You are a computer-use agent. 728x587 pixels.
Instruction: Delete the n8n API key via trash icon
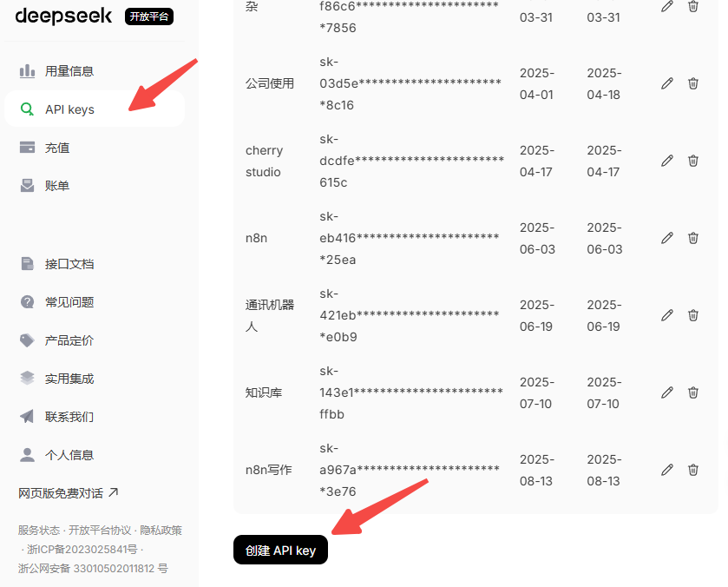[x=693, y=238]
